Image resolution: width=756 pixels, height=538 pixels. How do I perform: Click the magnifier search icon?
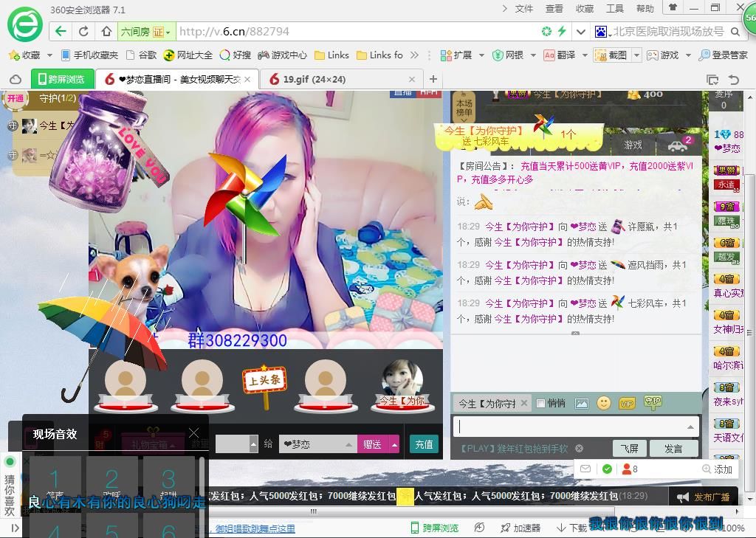coord(735,32)
